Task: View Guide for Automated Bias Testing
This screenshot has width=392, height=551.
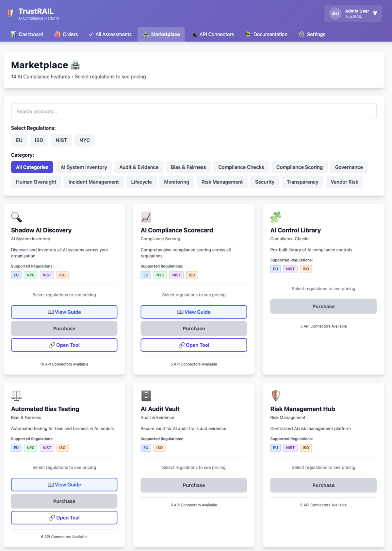Action: 64,485
